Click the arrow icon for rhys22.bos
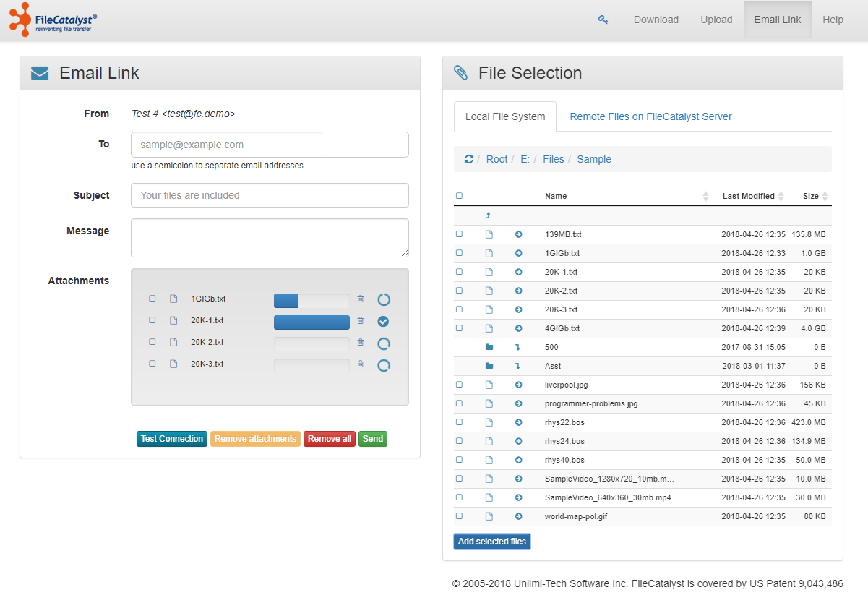 [518, 422]
